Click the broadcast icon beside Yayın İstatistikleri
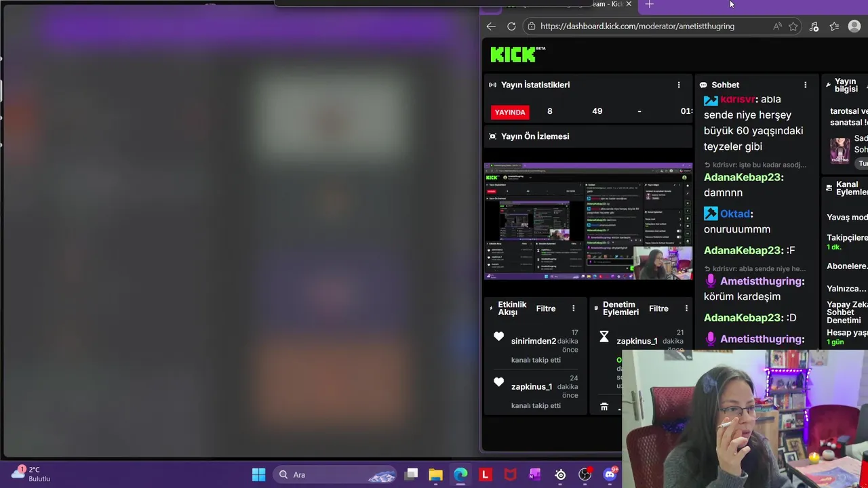The height and width of the screenshot is (488, 868). click(x=492, y=85)
